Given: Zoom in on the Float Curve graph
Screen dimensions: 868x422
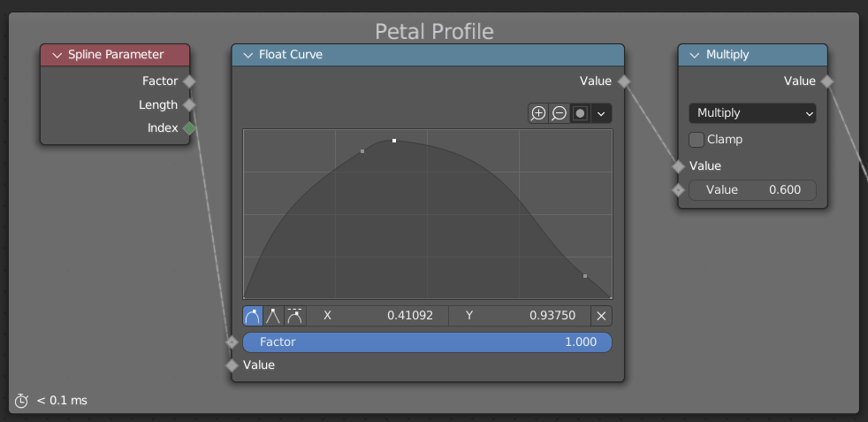Looking at the screenshot, I should 538,113.
